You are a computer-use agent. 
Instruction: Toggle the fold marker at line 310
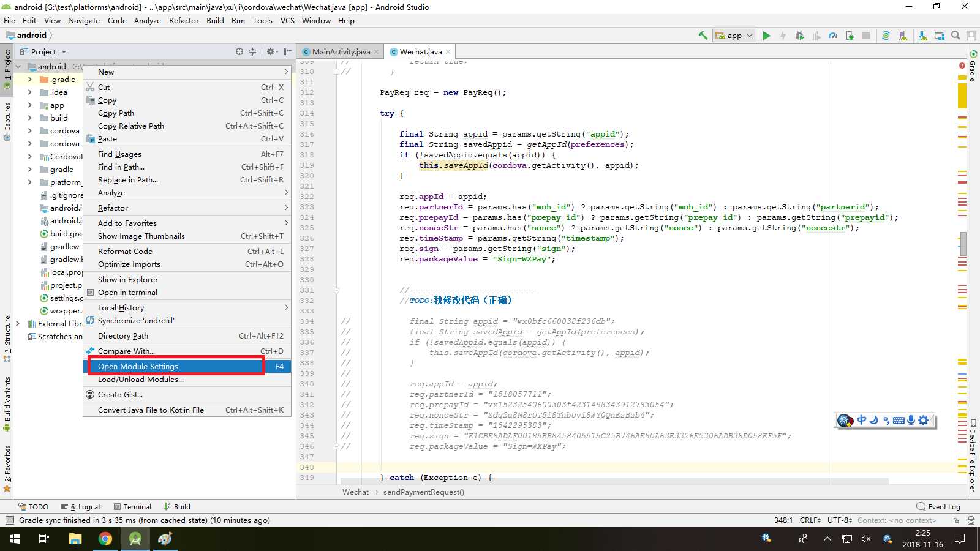pyautogui.click(x=336, y=72)
